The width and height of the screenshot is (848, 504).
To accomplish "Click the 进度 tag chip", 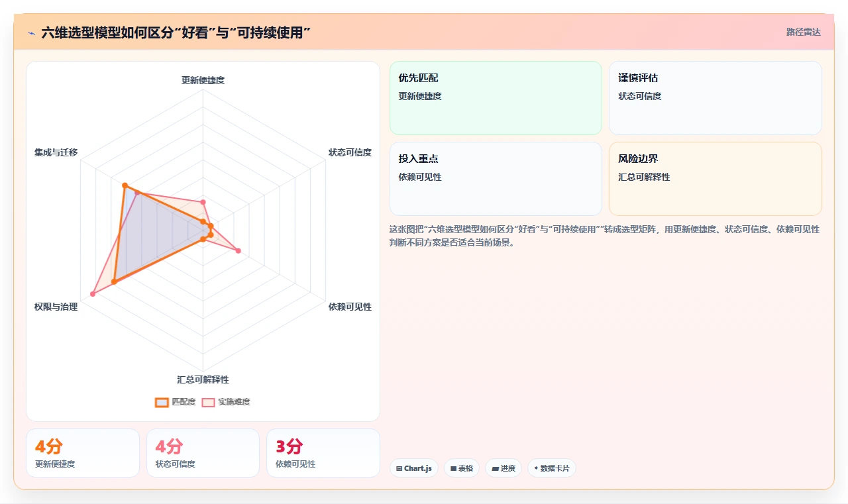I will [x=503, y=468].
